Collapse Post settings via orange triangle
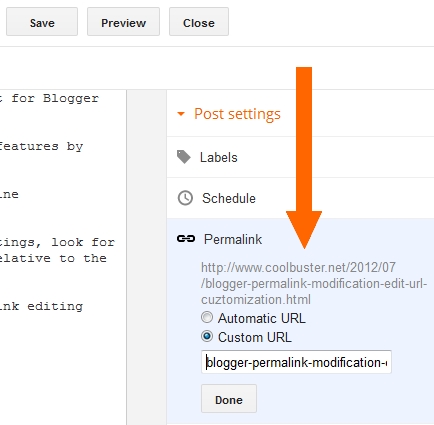Viewport: 434px width, 425px height. (181, 114)
